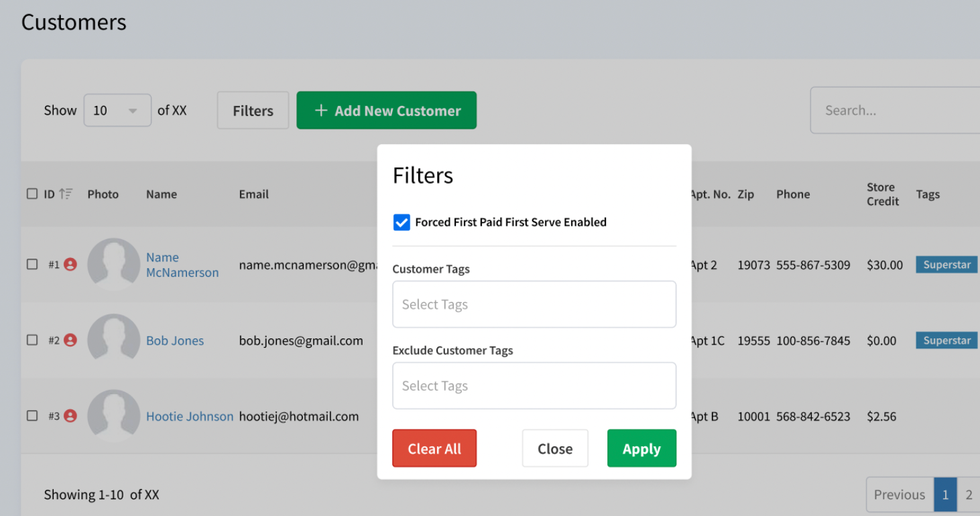This screenshot has height=516, width=980.
Task: Open Hootie Johnson customer link
Action: click(190, 416)
